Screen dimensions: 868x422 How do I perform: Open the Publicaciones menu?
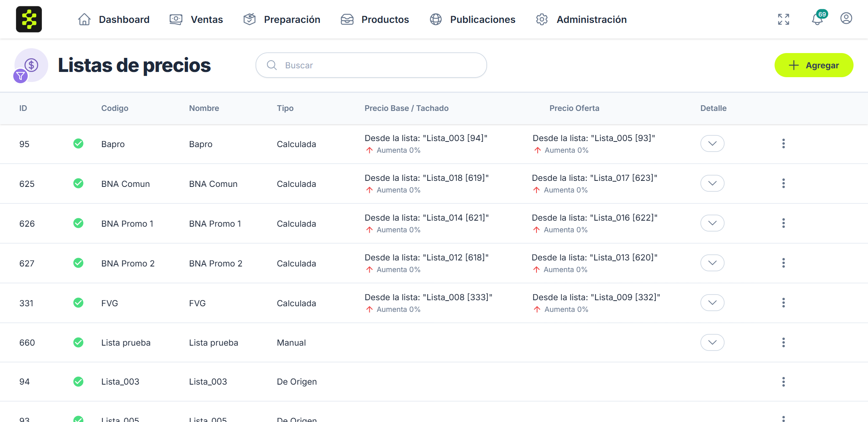point(473,19)
